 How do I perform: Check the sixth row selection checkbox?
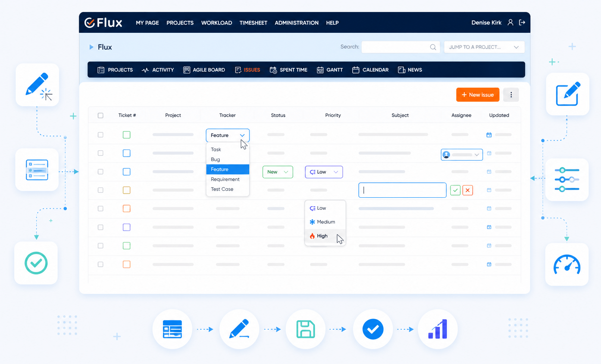pos(100,227)
